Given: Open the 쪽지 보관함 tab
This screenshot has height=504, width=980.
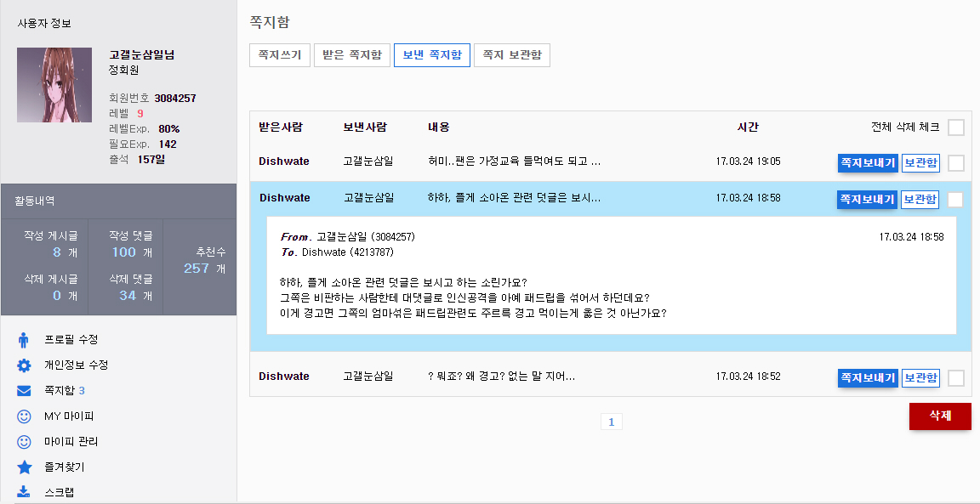Looking at the screenshot, I should [512, 55].
